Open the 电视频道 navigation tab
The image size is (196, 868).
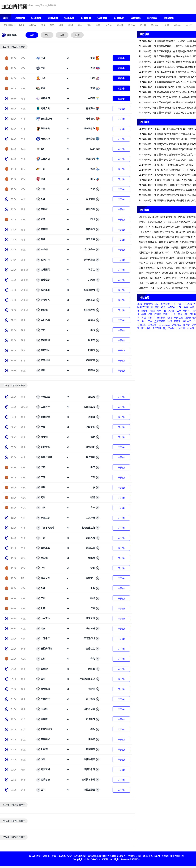pos(152,18)
